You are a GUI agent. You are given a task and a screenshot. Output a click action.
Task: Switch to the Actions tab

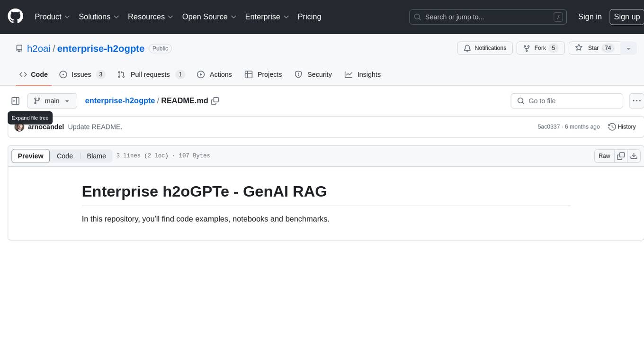click(214, 74)
